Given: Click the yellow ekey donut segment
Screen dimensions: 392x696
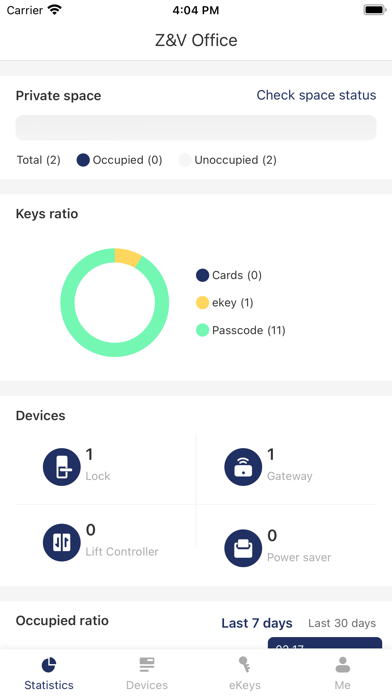Looking at the screenshot, I should [127, 257].
